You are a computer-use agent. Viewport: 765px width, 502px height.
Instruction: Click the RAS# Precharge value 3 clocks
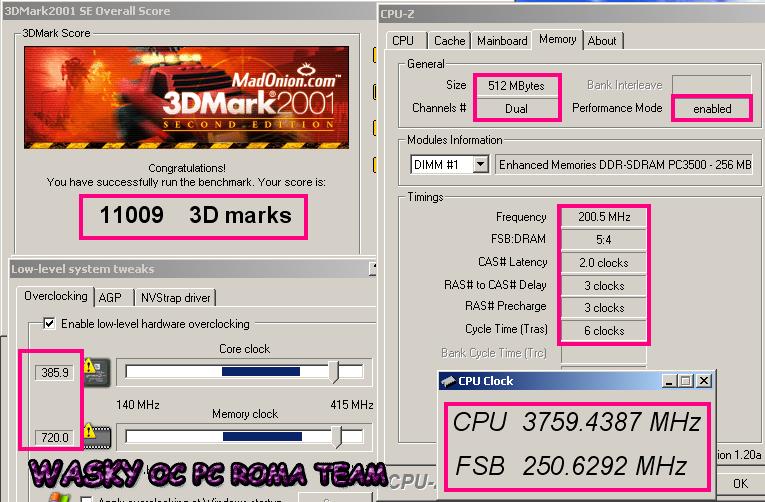click(x=604, y=308)
